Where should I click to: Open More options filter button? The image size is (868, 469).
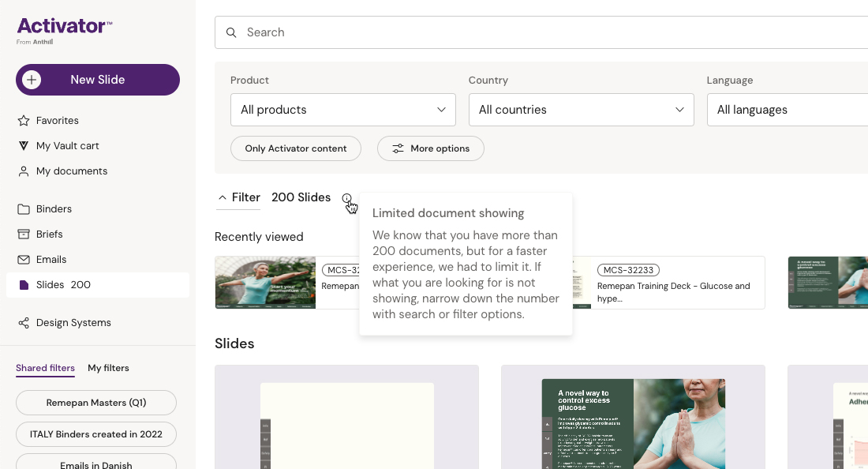(430, 148)
